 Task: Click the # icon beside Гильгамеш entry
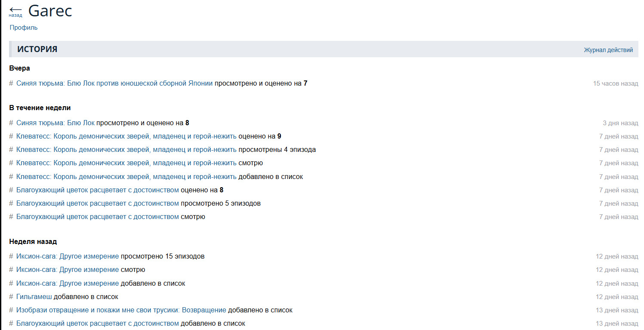click(11, 297)
